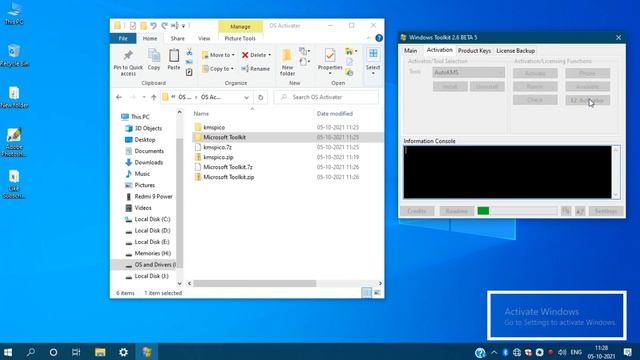Image resolution: width=640 pixels, height=360 pixels.
Task: Switch to Main tab in Toolkit
Action: [x=411, y=51]
